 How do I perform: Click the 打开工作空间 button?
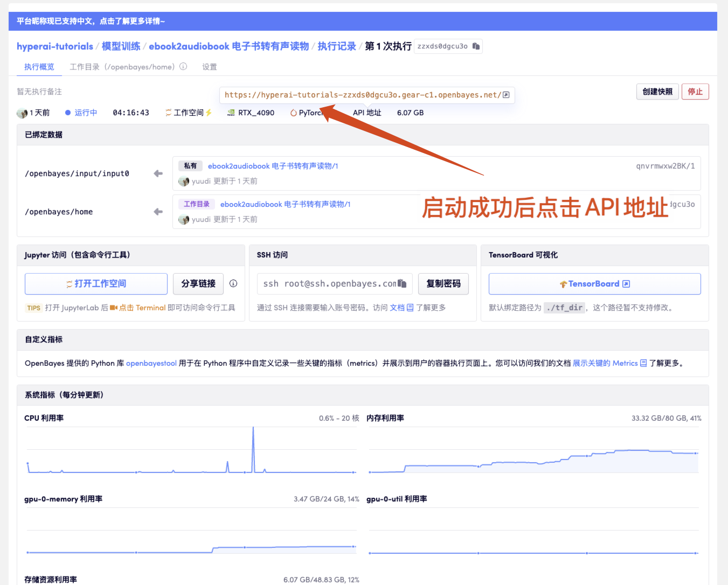(x=96, y=283)
